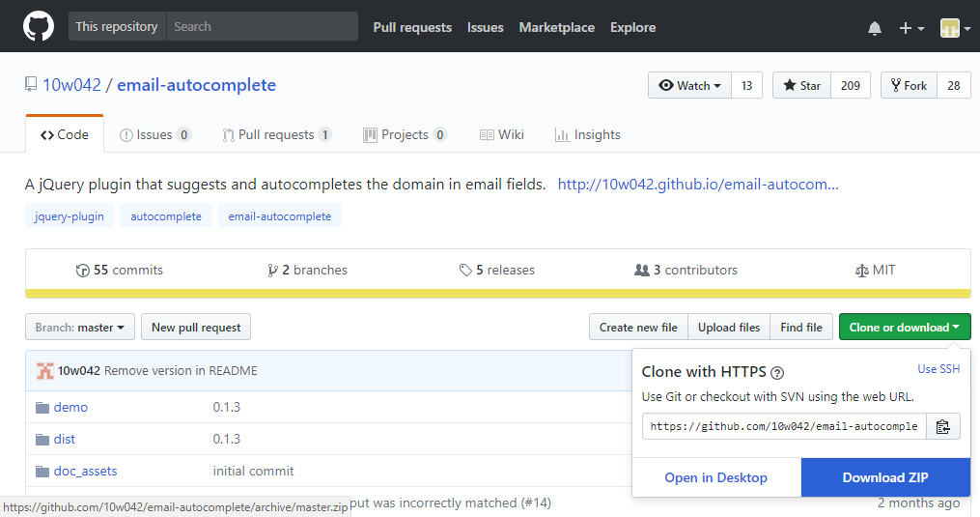The height and width of the screenshot is (517, 980).
Task: Click the demo folder icon
Action: coord(42,408)
